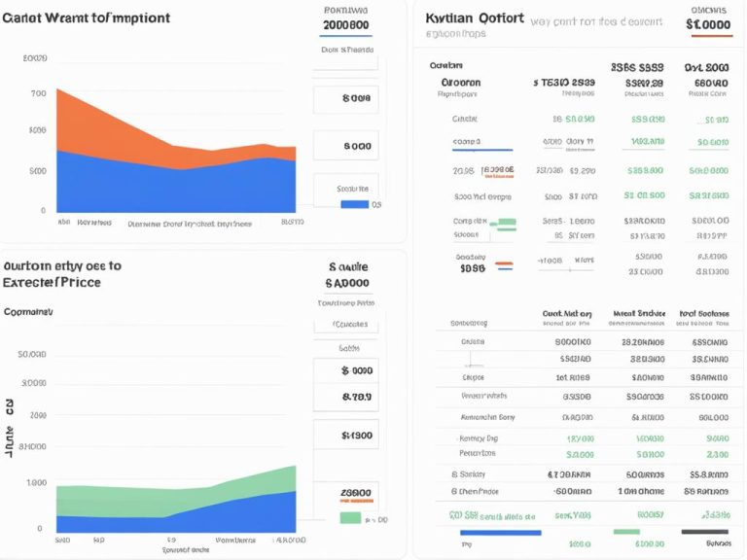The image size is (747, 560).
Task: Select the $1.0000 value with orange underline
Action: [709, 25]
